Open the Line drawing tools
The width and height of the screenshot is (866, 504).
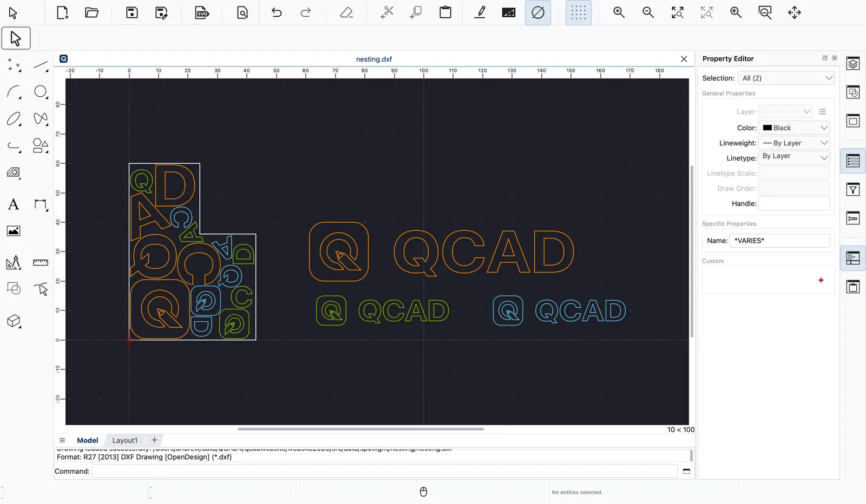[x=41, y=66]
